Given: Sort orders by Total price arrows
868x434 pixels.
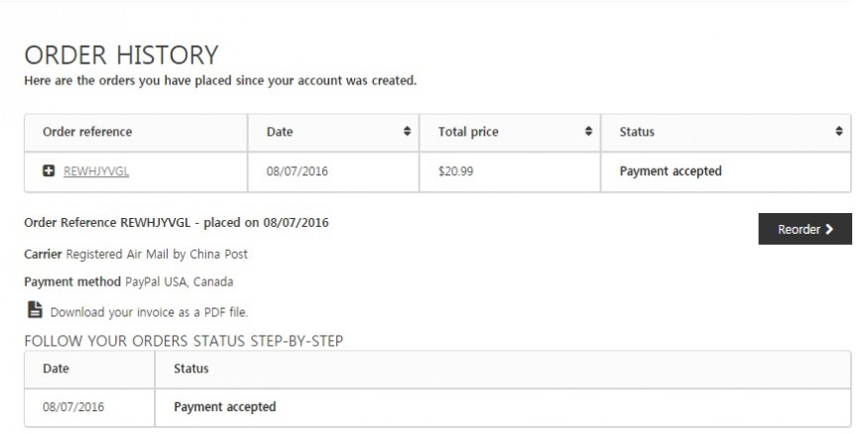Looking at the screenshot, I should tap(588, 131).
